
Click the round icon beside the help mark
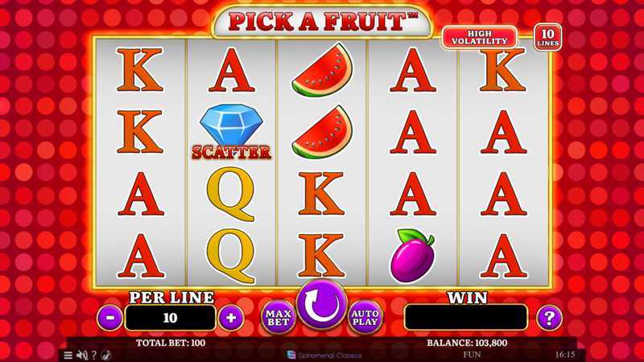pyautogui.click(x=106, y=355)
